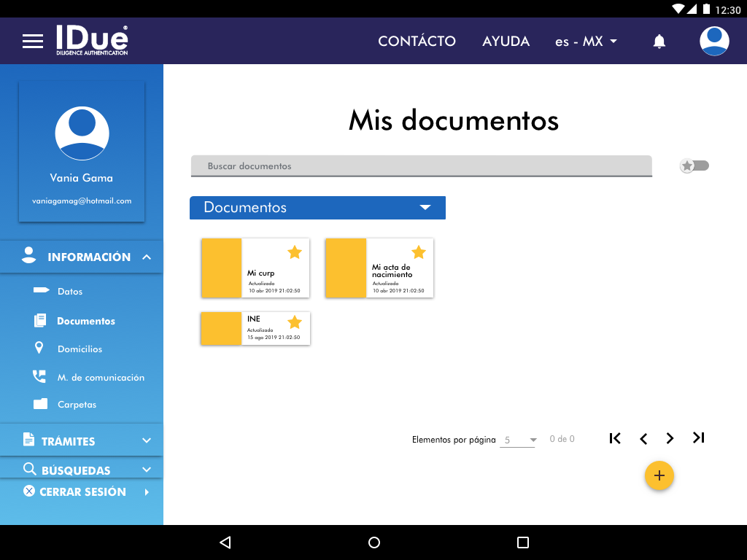The image size is (747, 560).
Task: Jump to the last page of results
Action: (698, 438)
